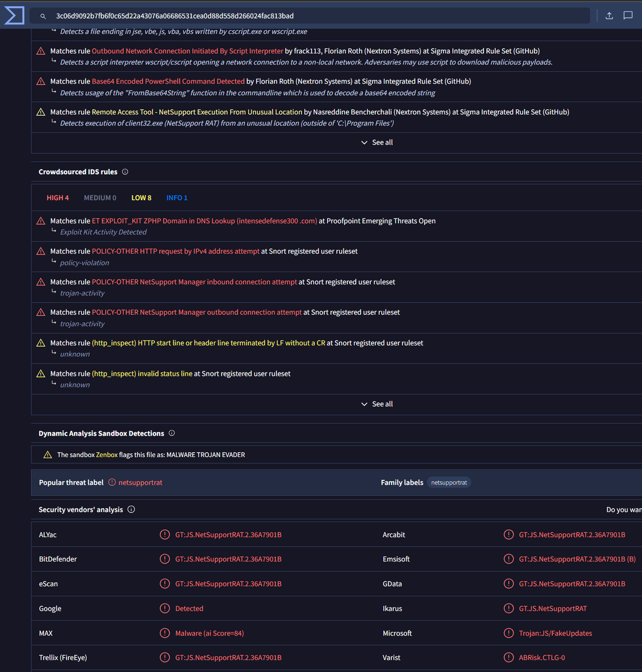Click alert icon for NetSupport inbound connection rule
This screenshot has width=642, height=672.
click(41, 282)
